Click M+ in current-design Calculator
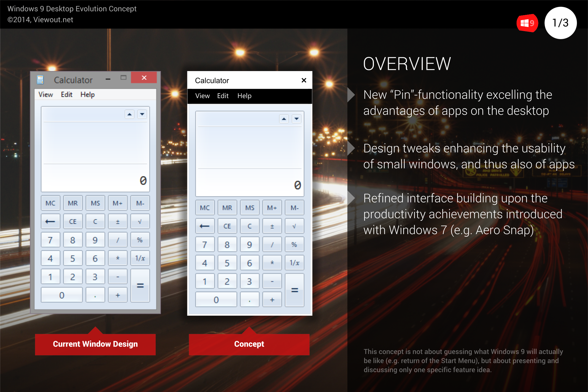 pyautogui.click(x=118, y=203)
